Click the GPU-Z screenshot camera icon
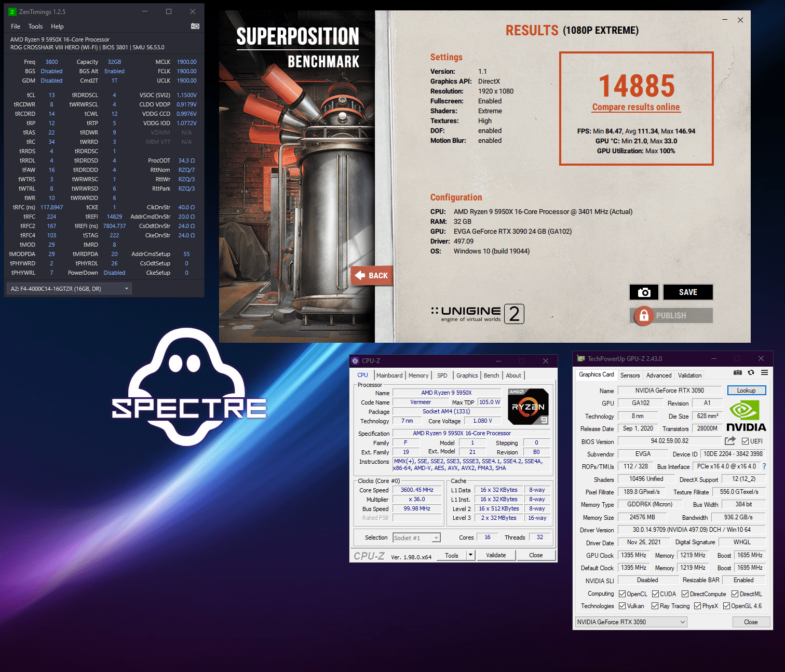Screen dimensions: 785x672 (x=737, y=372)
